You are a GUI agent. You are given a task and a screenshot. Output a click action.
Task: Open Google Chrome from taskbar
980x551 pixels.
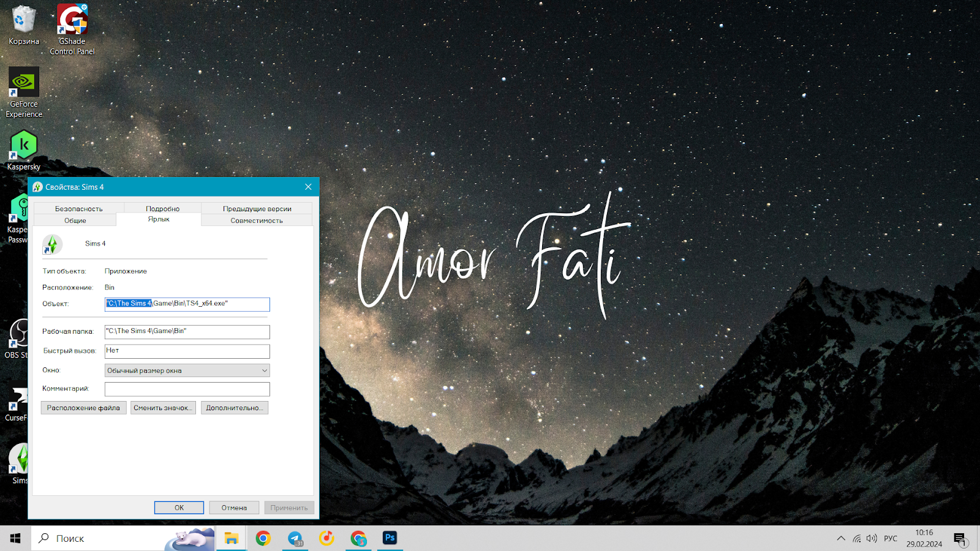pos(263,538)
